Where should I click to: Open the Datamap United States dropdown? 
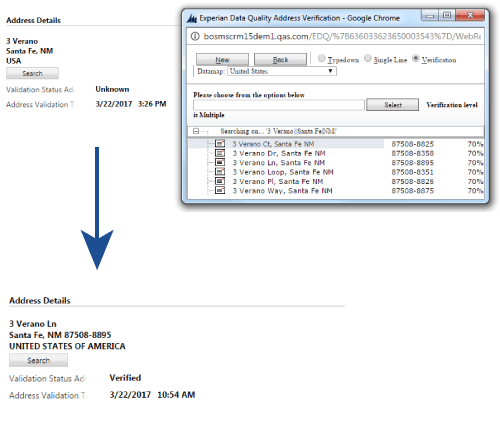click(282, 71)
